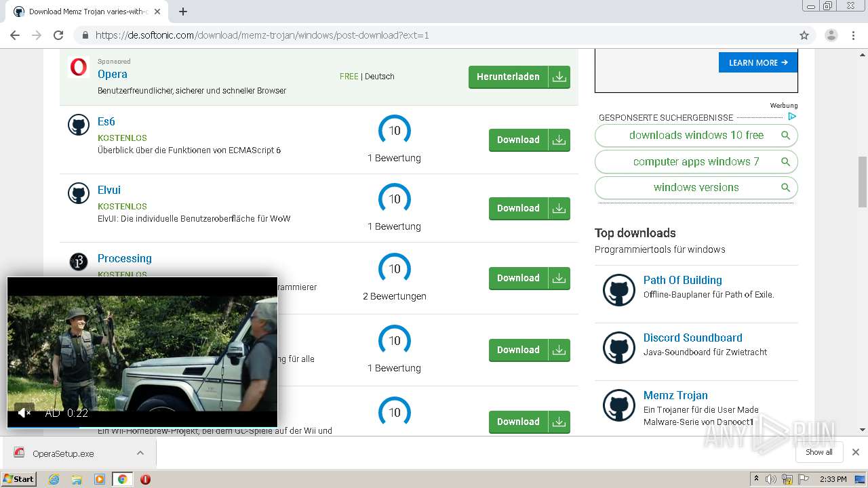Image resolution: width=868 pixels, height=488 pixels.
Task: Open the downloaded OperaSetup.exe file
Action: point(63,453)
